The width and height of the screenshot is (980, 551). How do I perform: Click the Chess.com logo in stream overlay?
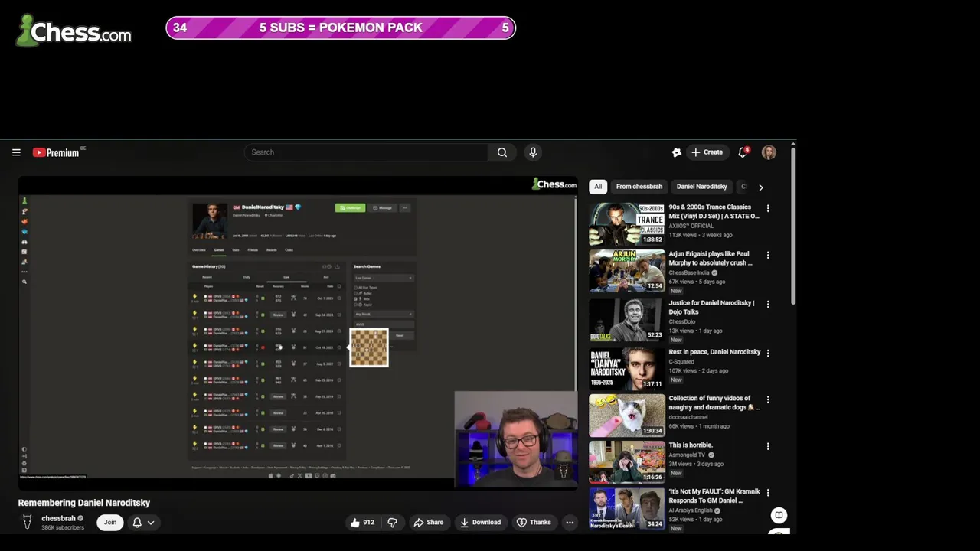point(73,31)
